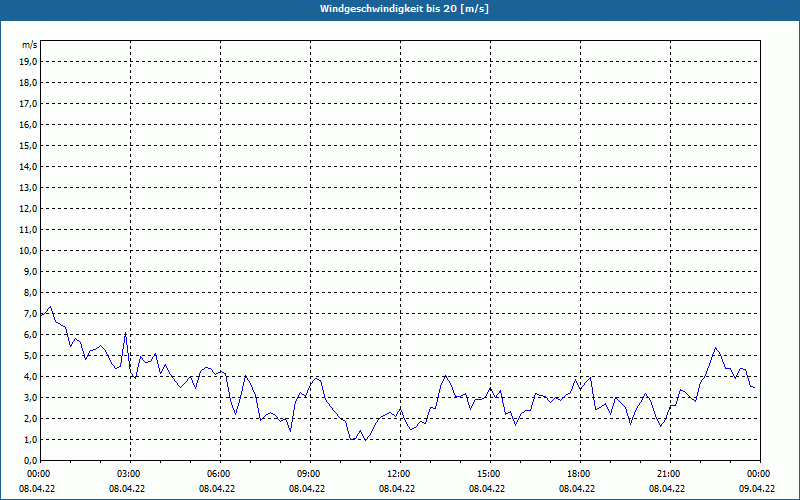
Task: Click the 08.04.22 date under 06:00
Action: 217,488
